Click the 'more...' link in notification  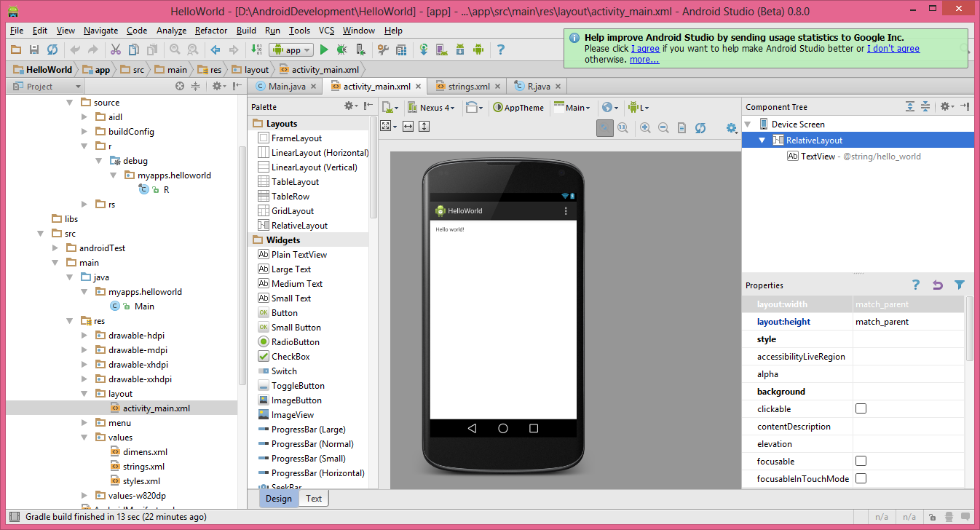point(644,60)
